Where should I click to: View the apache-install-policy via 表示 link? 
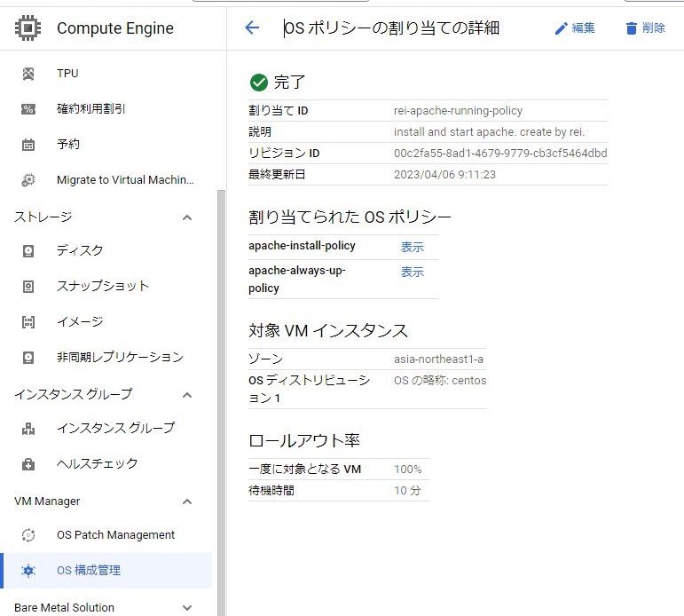(x=412, y=247)
